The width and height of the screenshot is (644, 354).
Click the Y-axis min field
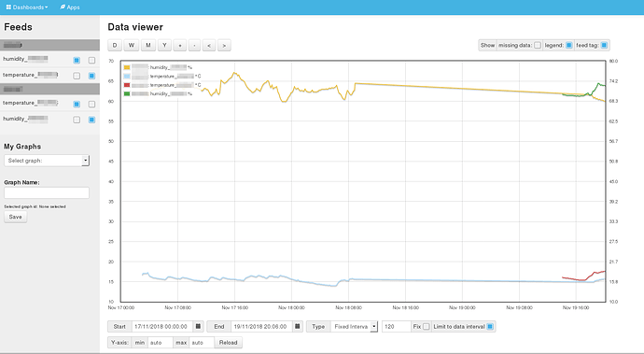pyautogui.click(x=160, y=343)
